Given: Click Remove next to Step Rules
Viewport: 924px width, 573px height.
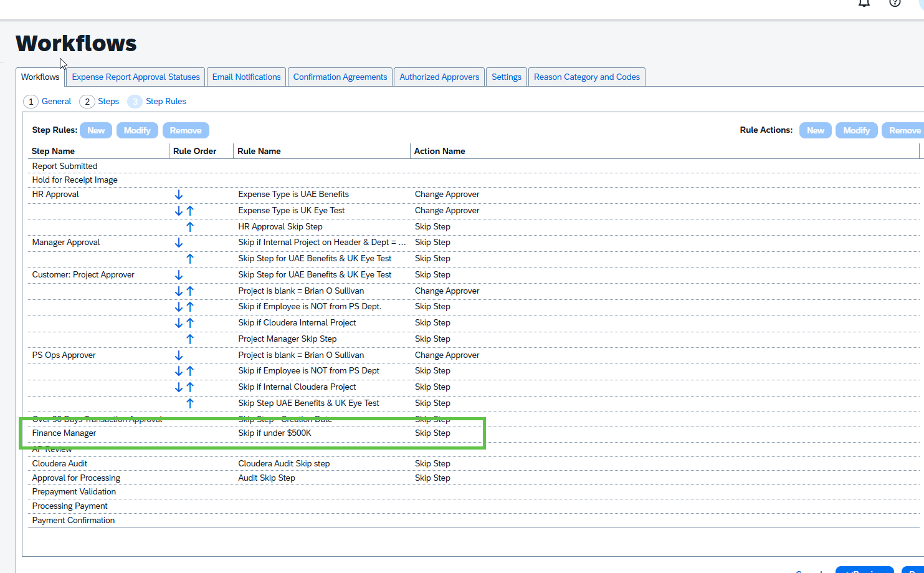Looking at the screenshot, I should 186,130.
